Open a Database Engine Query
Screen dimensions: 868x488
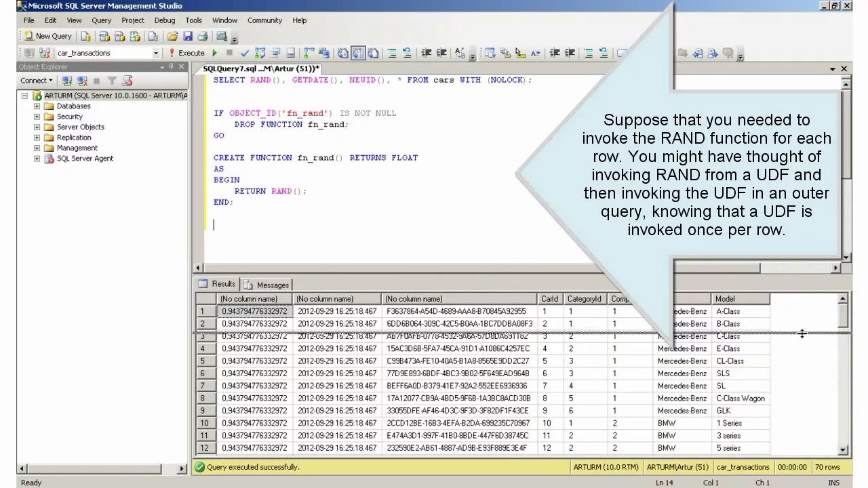(85, 36)
